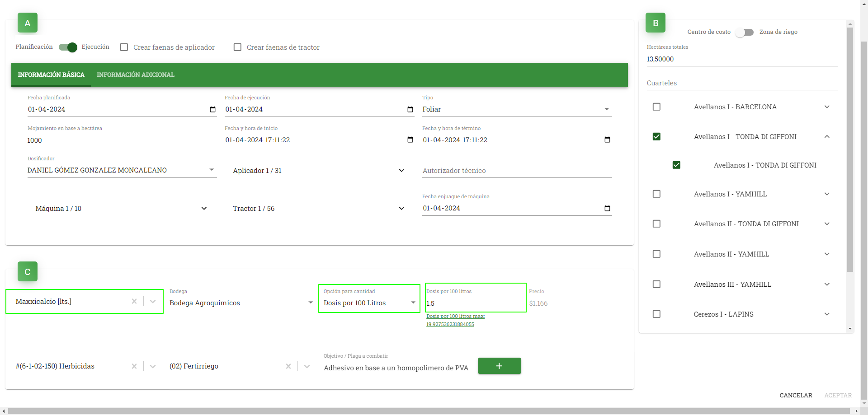This screenshot has width=868, height=415.
Task: Collapse Avellanos I - TONDA DI GIFFONI row
Action: [x=827, y=136]
